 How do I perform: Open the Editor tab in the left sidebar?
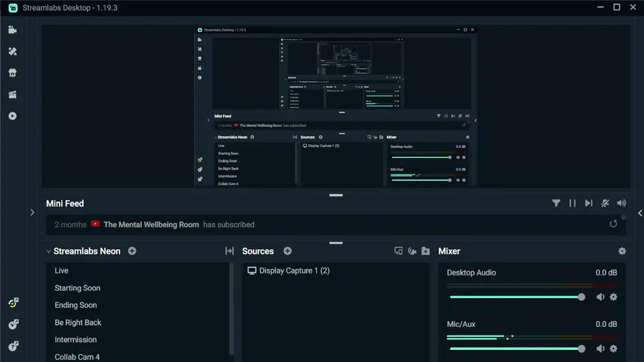(12, 29)
